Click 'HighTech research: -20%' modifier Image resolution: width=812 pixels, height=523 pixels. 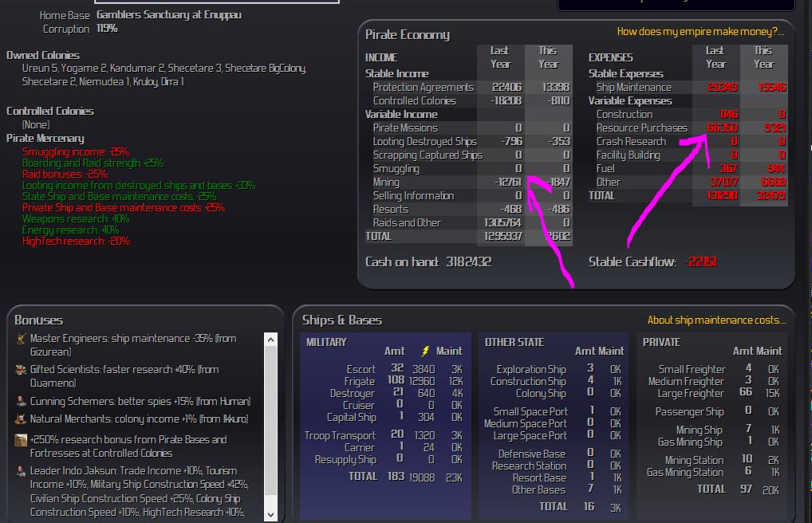tap(76, 242)
